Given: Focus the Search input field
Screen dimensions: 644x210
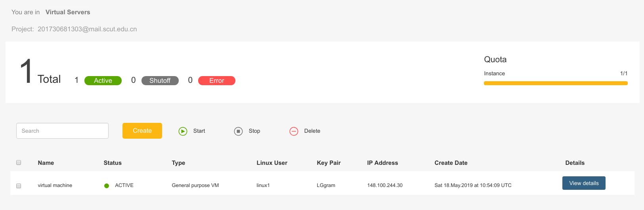Looking at the screenshot, I should pyautogui.click(x=62, y=131).
